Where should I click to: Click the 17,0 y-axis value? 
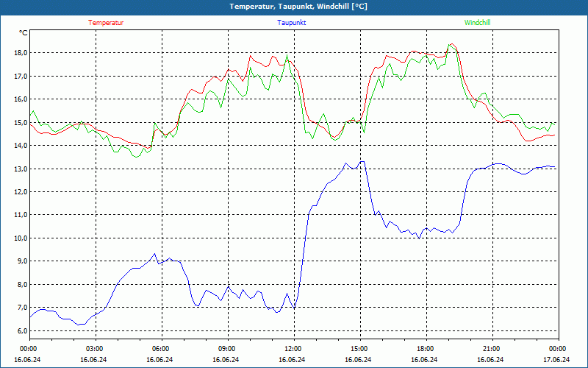(22, 77)
